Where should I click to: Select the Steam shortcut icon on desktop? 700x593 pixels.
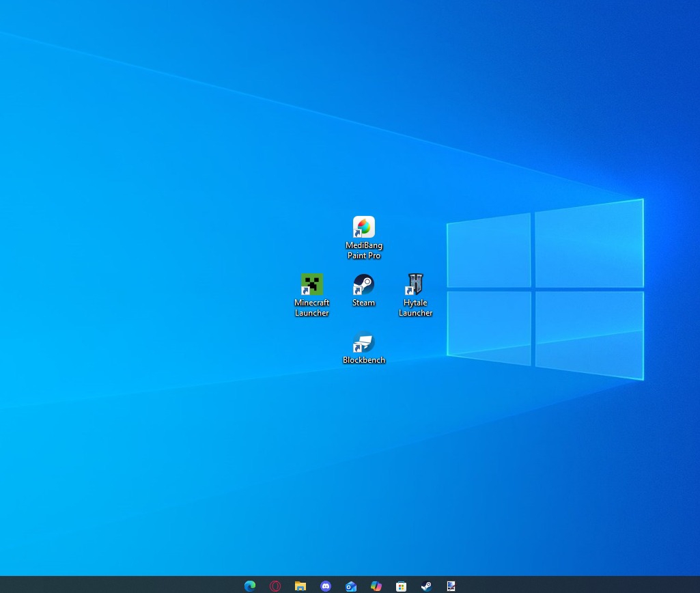(x=364, y=284)
